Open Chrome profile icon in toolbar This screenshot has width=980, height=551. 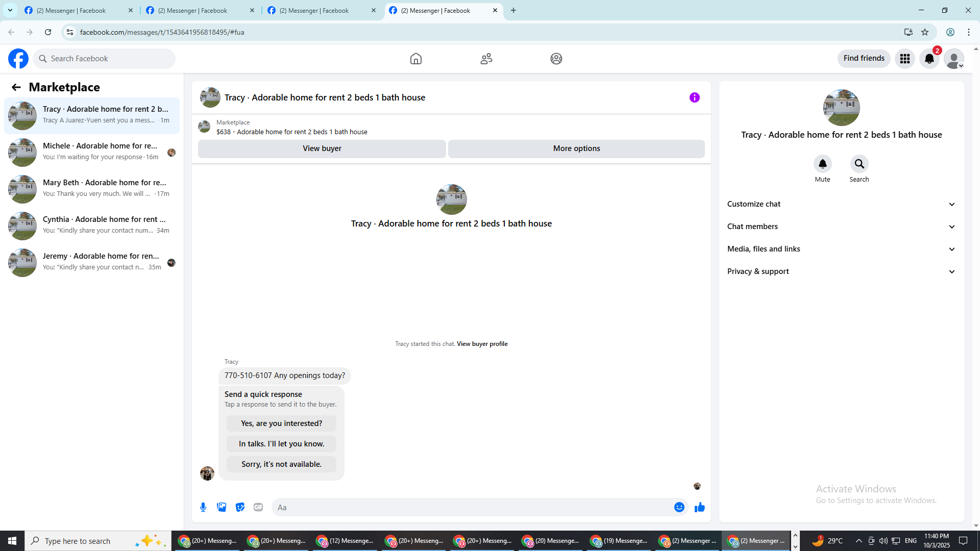click(950, 32)
